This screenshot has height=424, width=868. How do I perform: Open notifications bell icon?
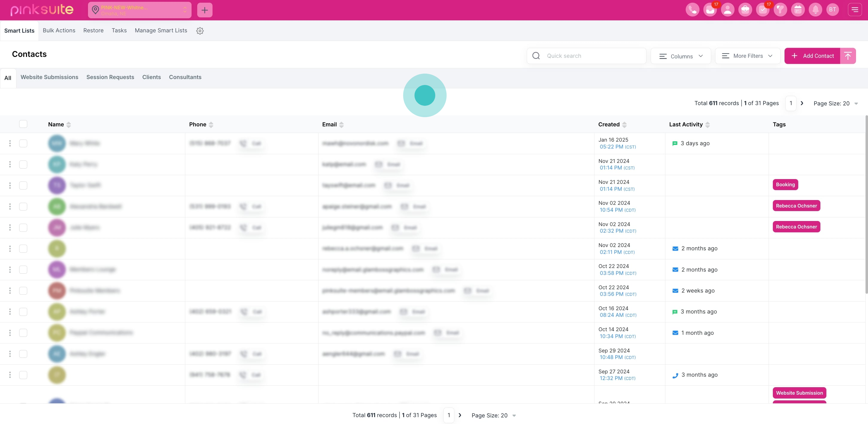pyautogui.click(x=815, y=10)
